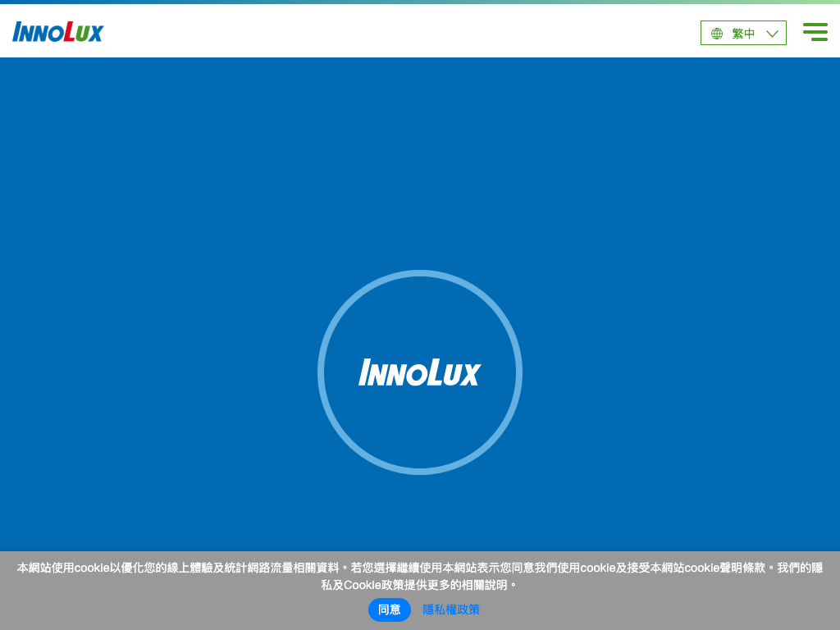
Task: Click the green UX letters in header logo
Action: click(x=89, y=33)
